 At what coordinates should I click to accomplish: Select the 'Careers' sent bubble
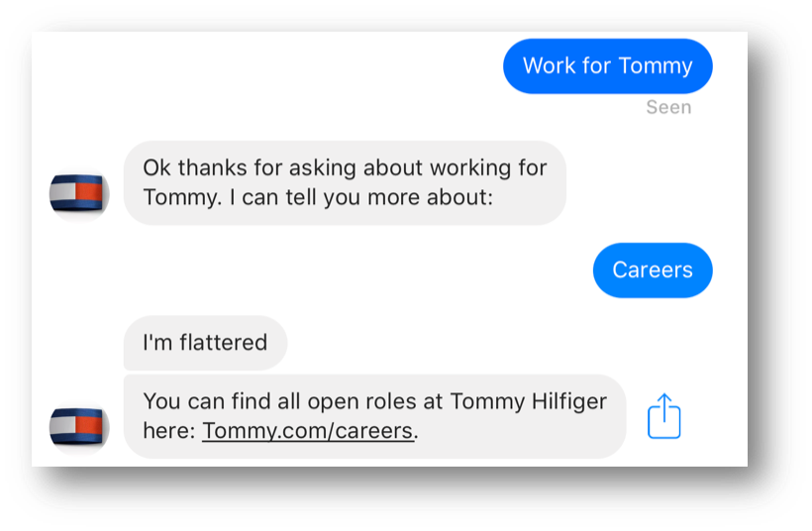(x=653, y=269)
